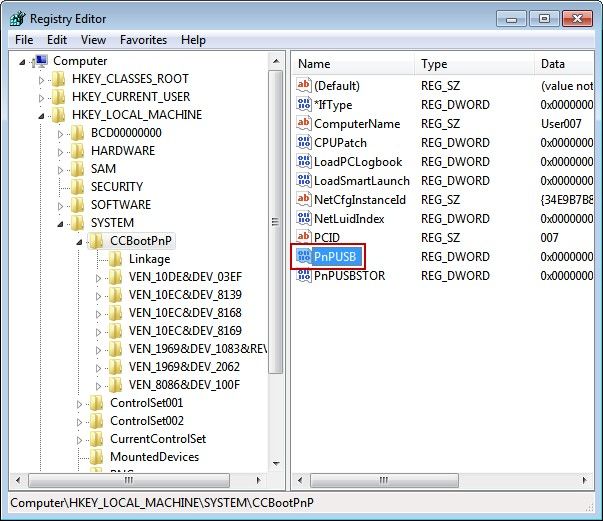Image resolution: width=603 pixels, height=521 pixels.
Task: Click the Linkage folder icon
Action: coord(115,259)
